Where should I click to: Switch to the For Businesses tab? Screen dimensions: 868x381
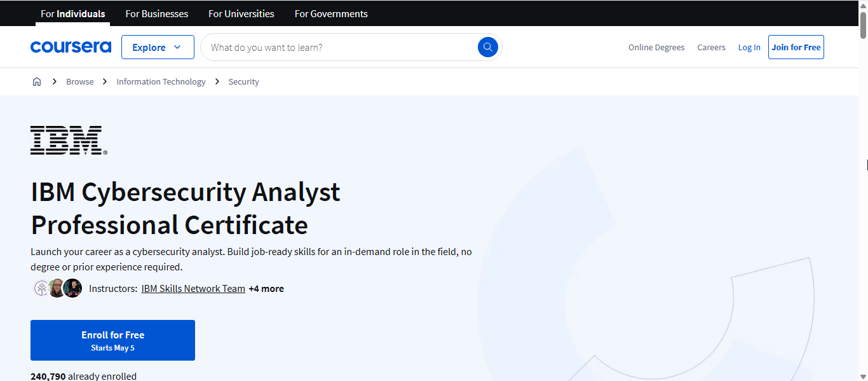point(157,13)
